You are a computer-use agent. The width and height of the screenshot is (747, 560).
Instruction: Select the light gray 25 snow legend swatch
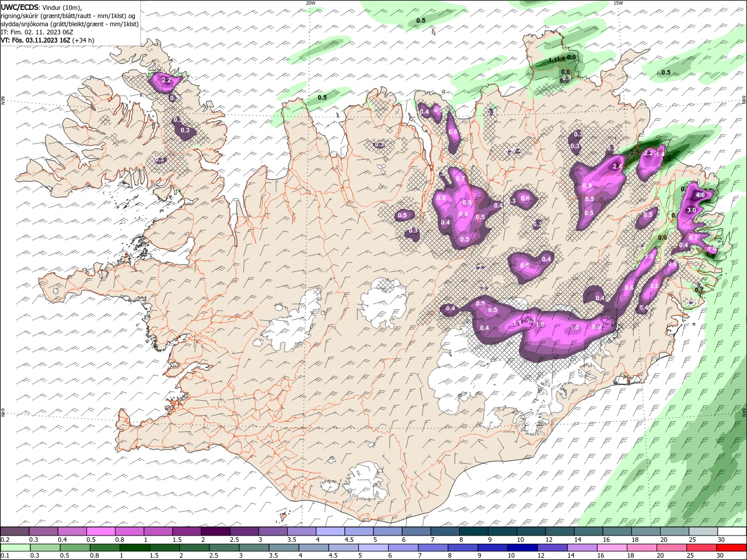[x=703, y=531]
